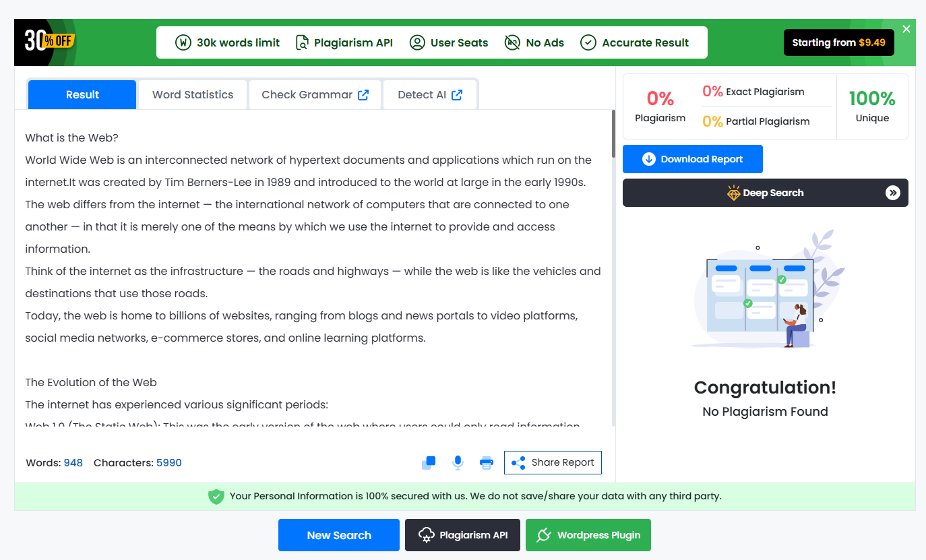Open the Plagiarism API button at bottom

[x=462, y=535]
